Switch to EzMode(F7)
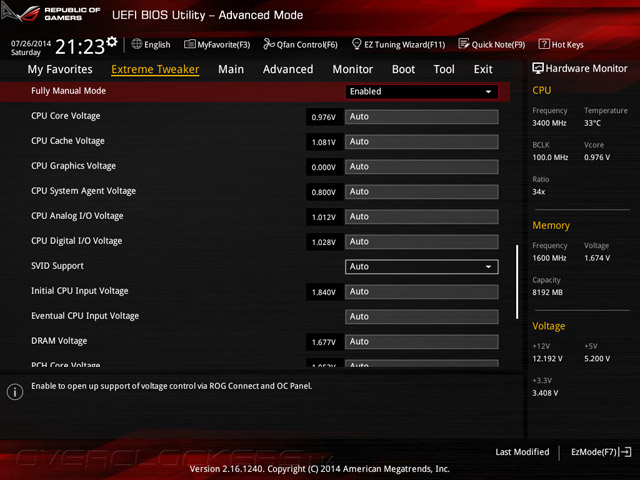The image size is (640, 480). 601,452
